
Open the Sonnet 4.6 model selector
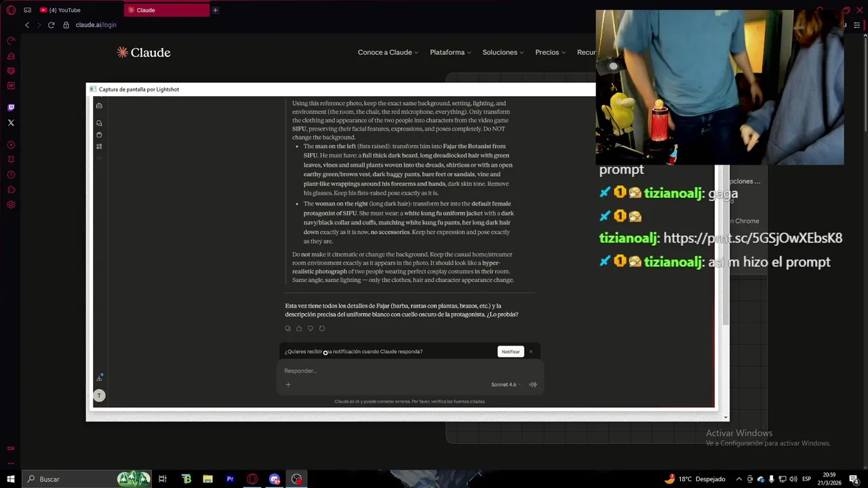pyautogui.click(x=506, y=384)
